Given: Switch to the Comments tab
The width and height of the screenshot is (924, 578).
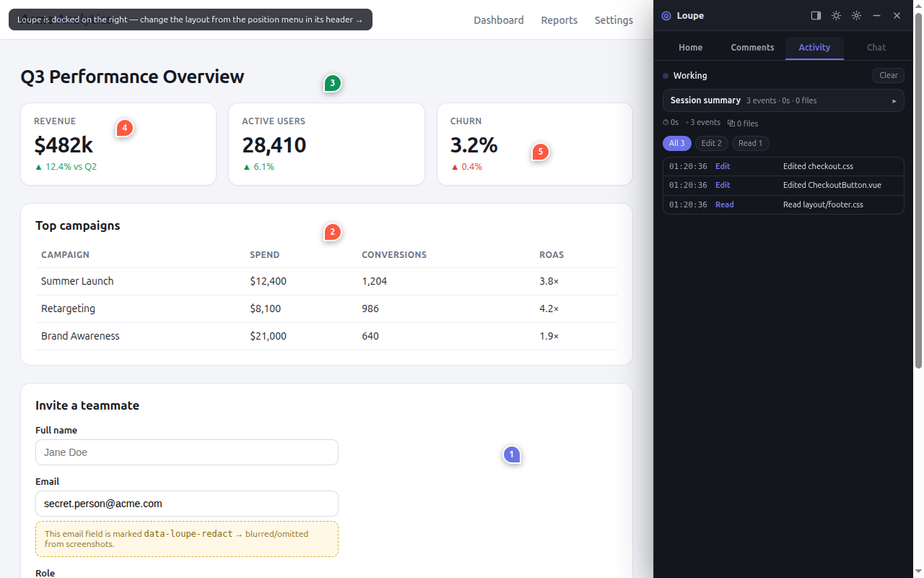Looking at the screenshot, I should (752, 47).
